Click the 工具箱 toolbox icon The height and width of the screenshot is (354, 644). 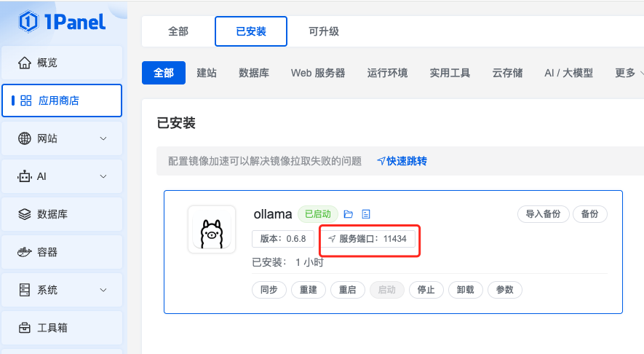pyautogui.click(x=25, y=328)
